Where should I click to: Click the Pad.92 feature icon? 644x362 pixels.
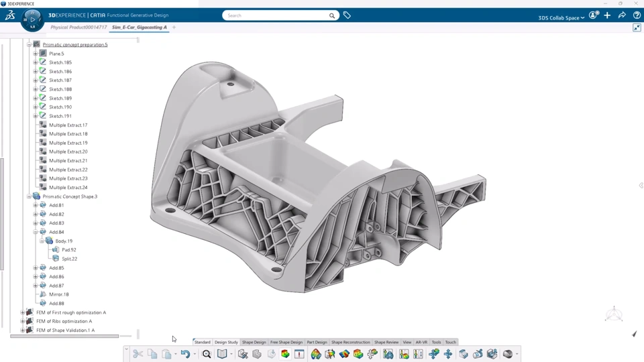56,249
